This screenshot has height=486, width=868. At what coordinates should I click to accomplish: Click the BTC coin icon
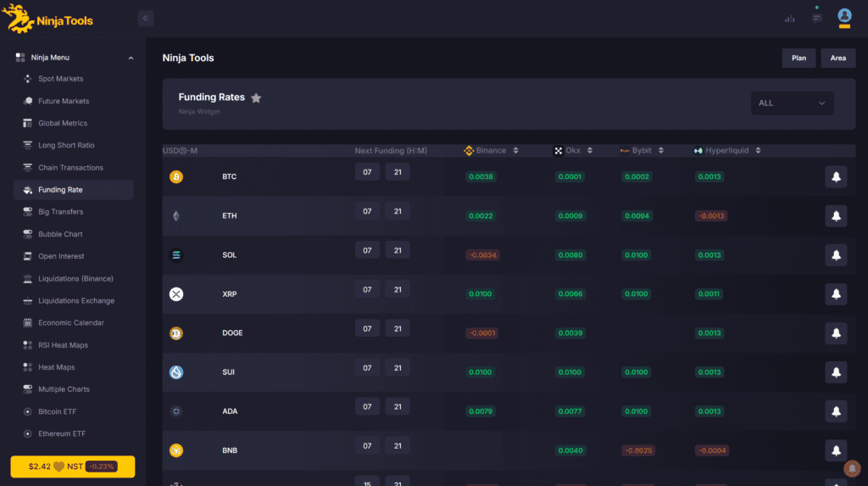(176, 176)
